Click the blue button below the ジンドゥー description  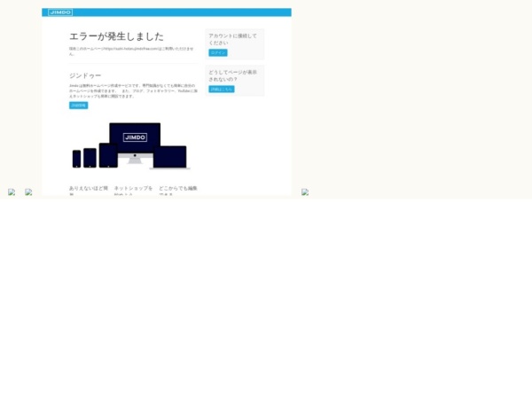(78, 106)
